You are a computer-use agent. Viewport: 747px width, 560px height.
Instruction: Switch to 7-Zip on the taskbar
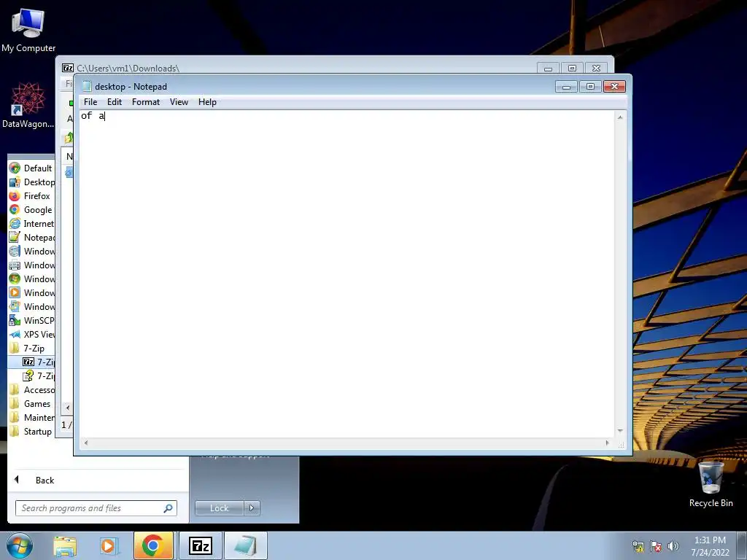click(x=200, y=545)
